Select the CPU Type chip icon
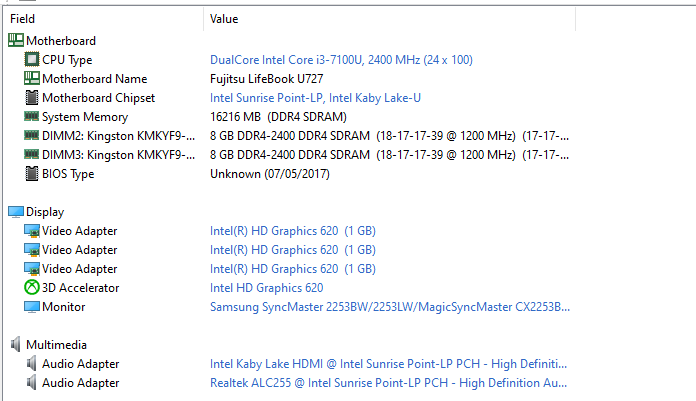Screen dimensions: 696x401 tap(32, 59)
